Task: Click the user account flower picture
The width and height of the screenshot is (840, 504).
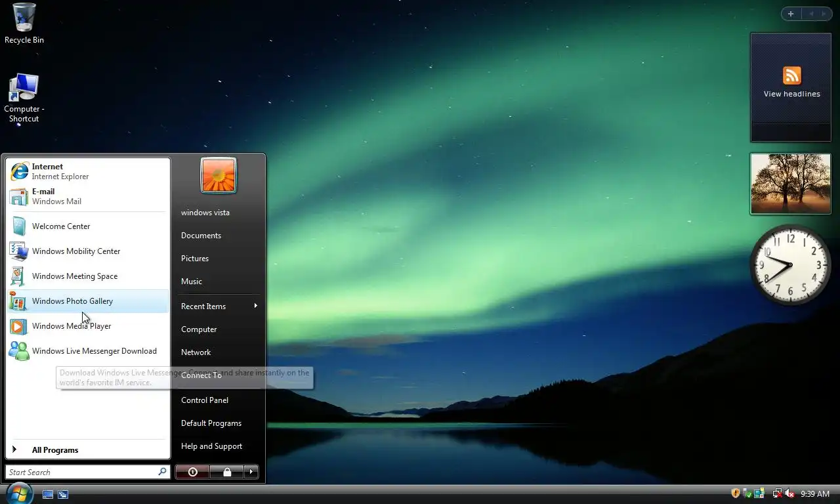Action: [219, 175]
